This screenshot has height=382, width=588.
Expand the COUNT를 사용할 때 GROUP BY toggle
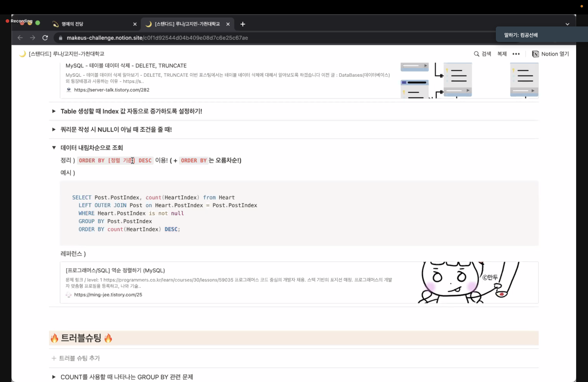pyautogui.click(x=54, y=377)
